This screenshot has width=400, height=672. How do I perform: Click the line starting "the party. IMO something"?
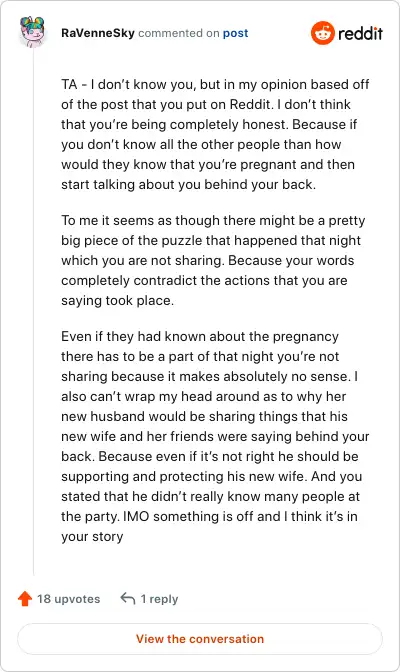(x=209, y=516)
